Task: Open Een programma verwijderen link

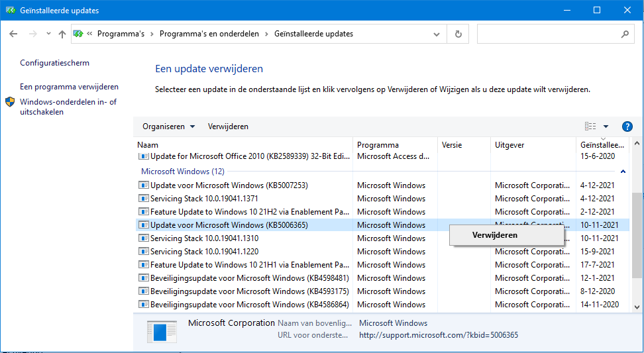Action: 69,87
